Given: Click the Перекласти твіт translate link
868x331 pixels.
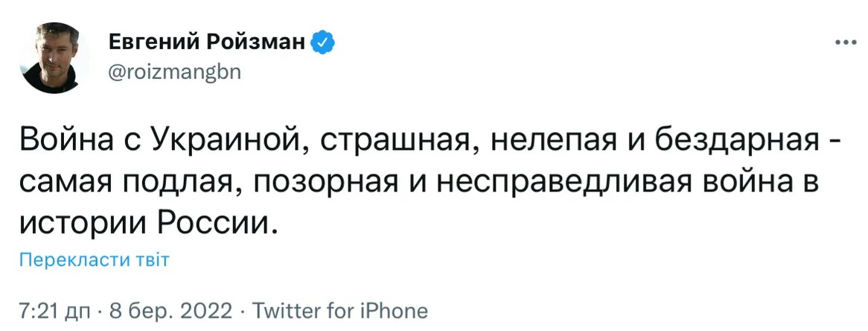Looking at the screenshot, I should (95, 261).
